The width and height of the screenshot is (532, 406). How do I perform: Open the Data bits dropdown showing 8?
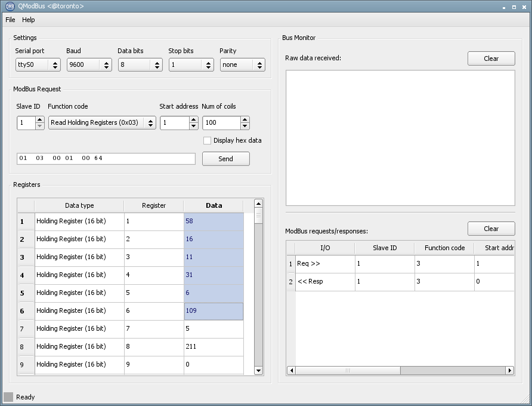tap(140, 65)
